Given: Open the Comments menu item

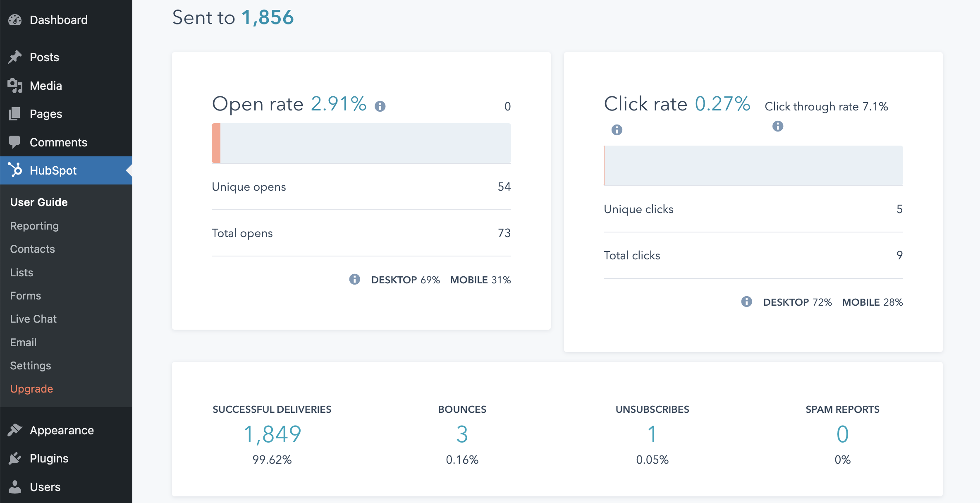Looking at the screenshot, I should (58, 142).
